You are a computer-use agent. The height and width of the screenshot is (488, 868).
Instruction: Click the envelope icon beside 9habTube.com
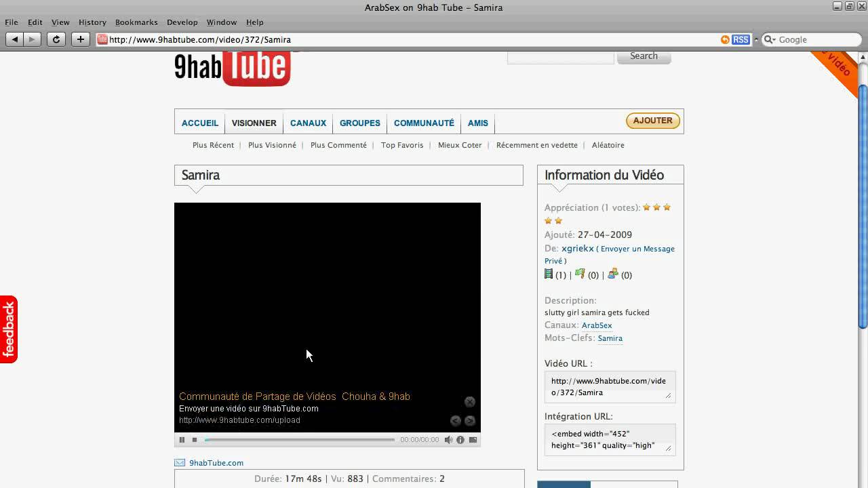[x=180, y=463]
